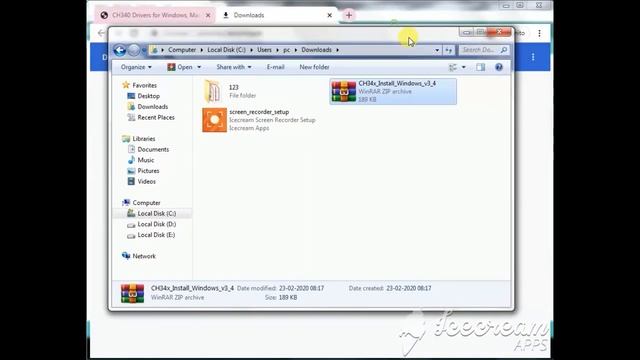Click the 'screen_recorder_setup' file name
This screenshot has height=360, width=640.
259,112
